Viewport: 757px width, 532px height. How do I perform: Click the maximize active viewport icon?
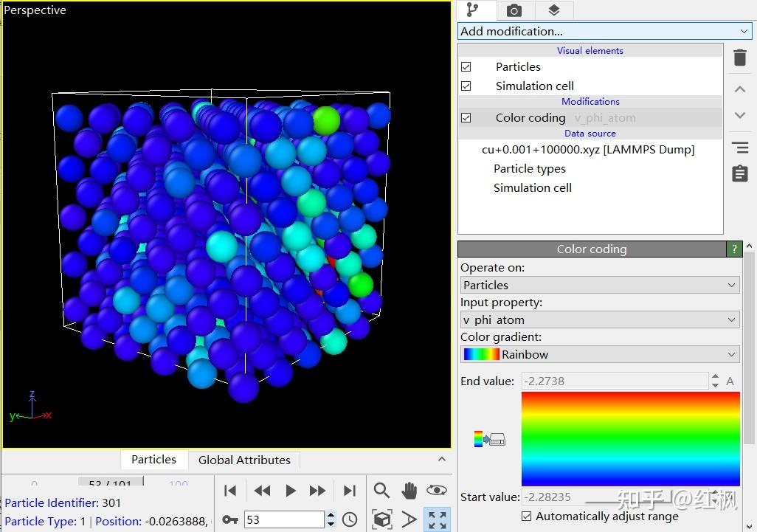click(438, 519)
